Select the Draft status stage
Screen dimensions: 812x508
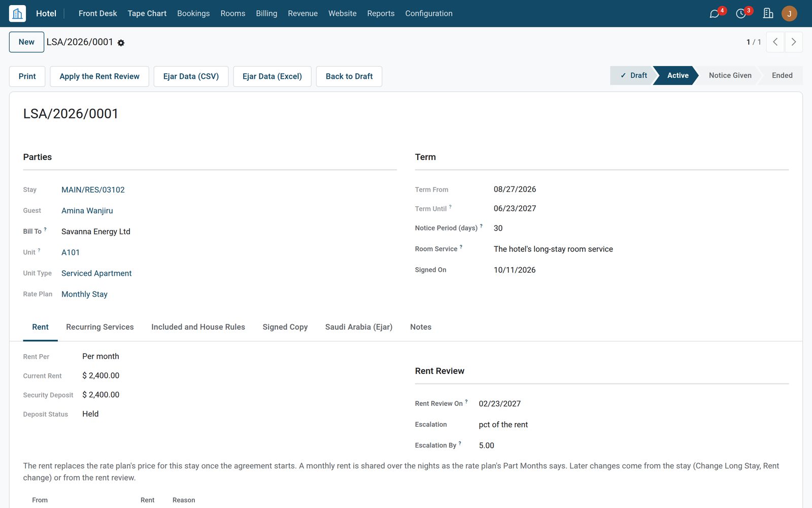tap(633, 75)
